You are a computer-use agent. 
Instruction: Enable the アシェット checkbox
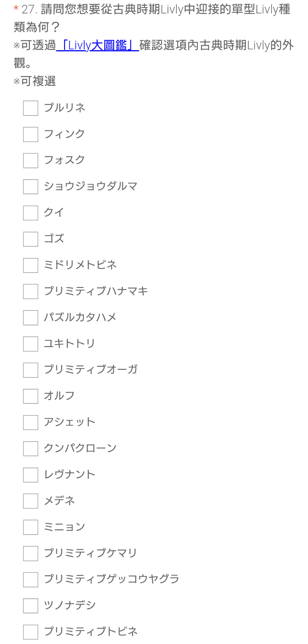pyautogui.click(x=31, y=423)
